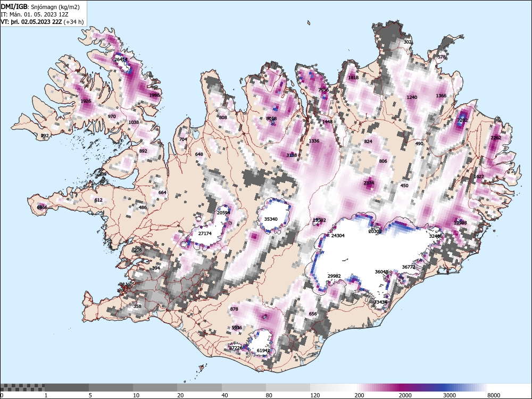Click the map value 656
Image resolution: width=532 pixels, height=399 pixels.
(313, 314)
